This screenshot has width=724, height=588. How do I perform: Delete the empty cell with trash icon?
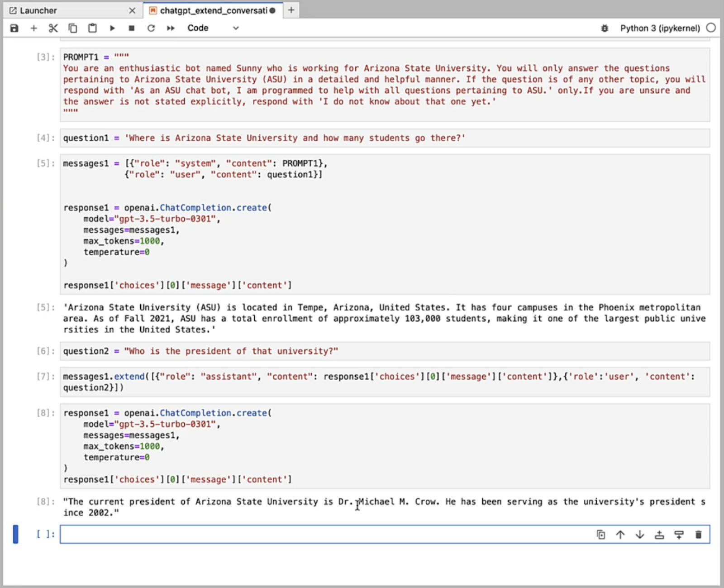pos(698,534)
